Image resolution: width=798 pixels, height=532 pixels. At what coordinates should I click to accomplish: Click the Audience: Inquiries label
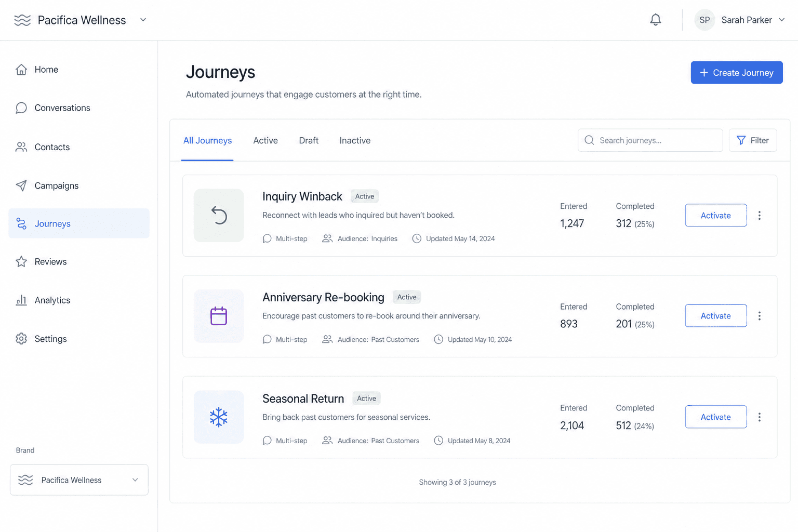point(367,238)
